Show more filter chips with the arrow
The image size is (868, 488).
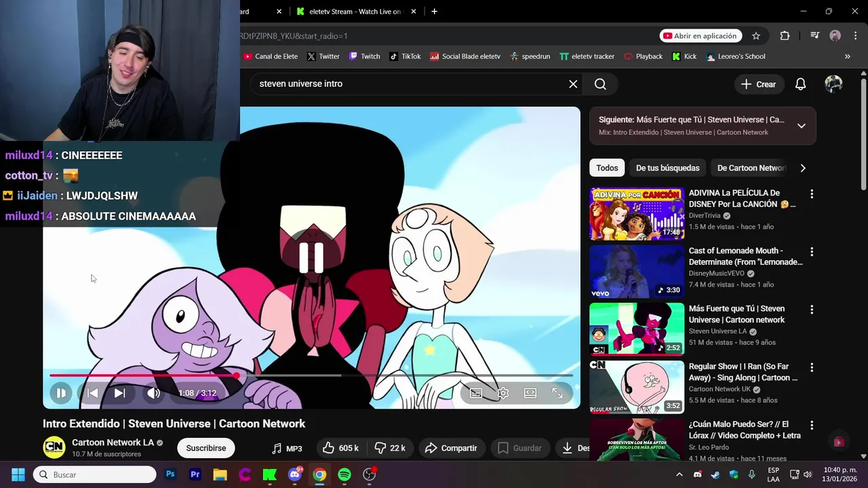[x=803, y=168]
